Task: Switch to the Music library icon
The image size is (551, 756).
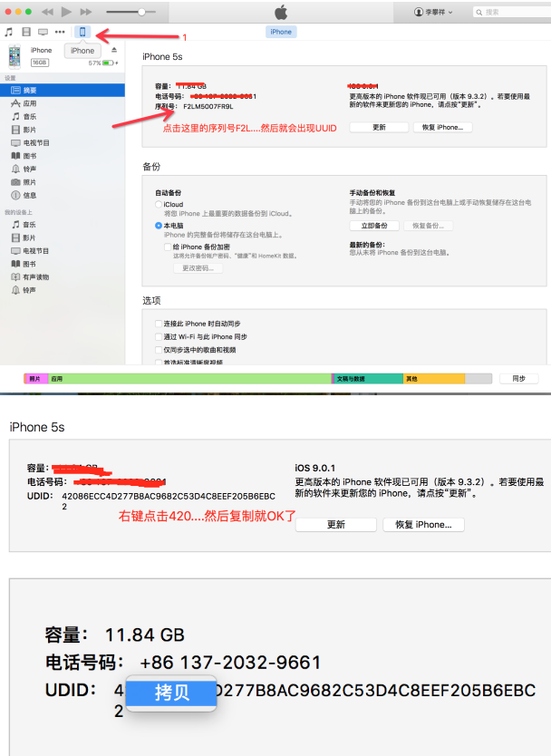Action: (9, 32)
